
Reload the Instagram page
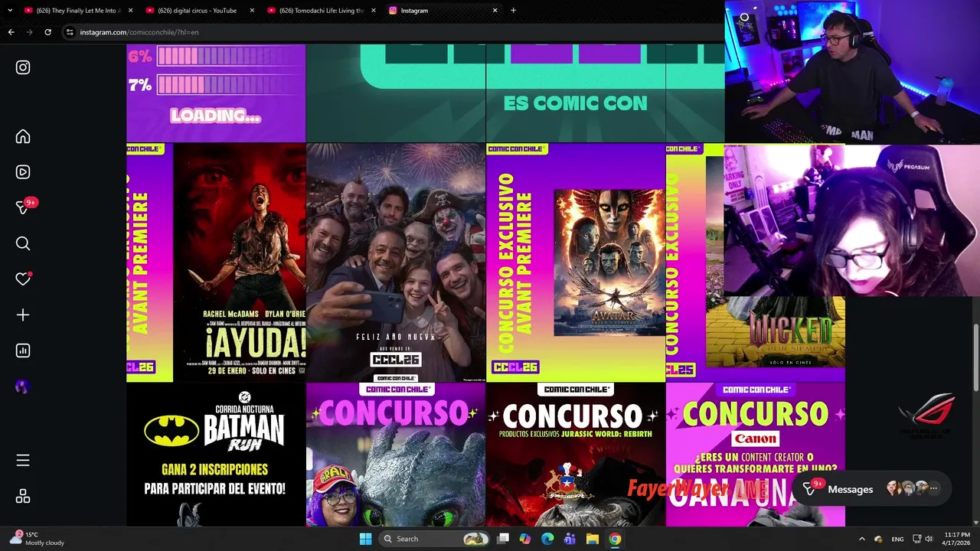pos(47,32)
